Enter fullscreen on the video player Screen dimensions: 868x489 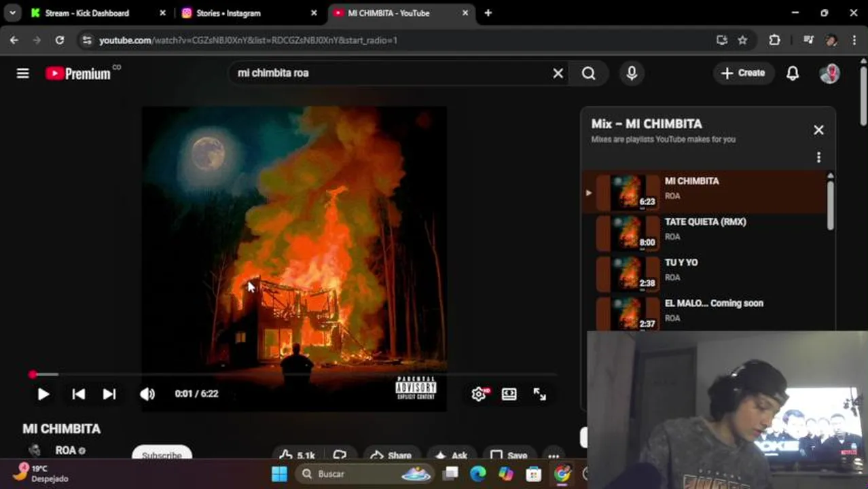point(540,394)
